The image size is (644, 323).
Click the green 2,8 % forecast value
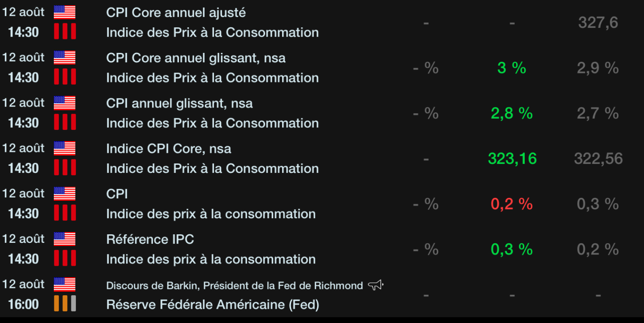pyautogui.click(x=512, y=113)
